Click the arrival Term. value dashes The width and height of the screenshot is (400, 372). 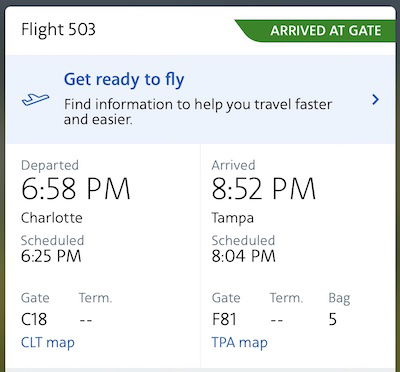(x=277, y=320)
